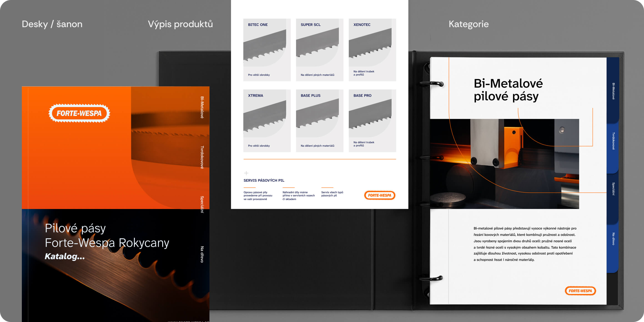Click the plus icon above Servis pásových pil

click(x=246, y=173)
